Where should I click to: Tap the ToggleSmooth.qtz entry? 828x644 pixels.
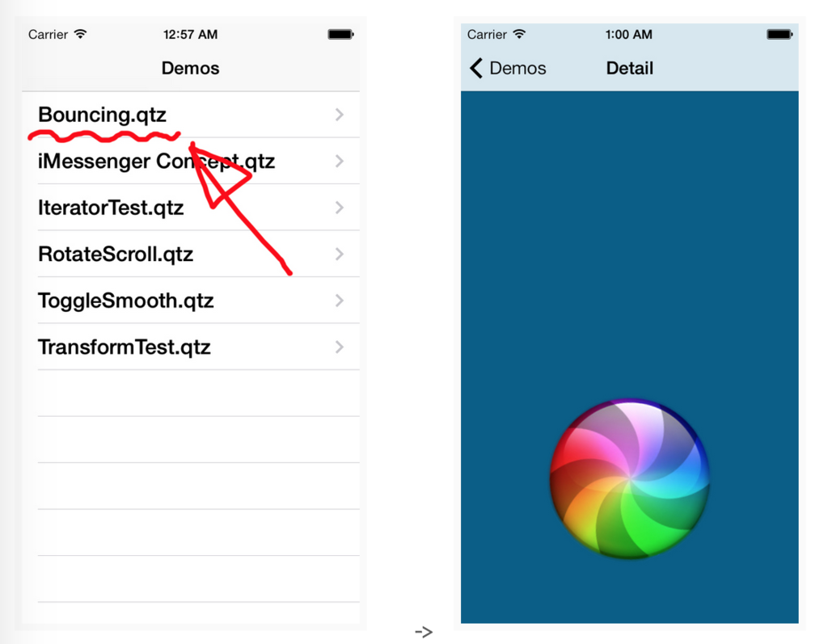click(191, 301)
